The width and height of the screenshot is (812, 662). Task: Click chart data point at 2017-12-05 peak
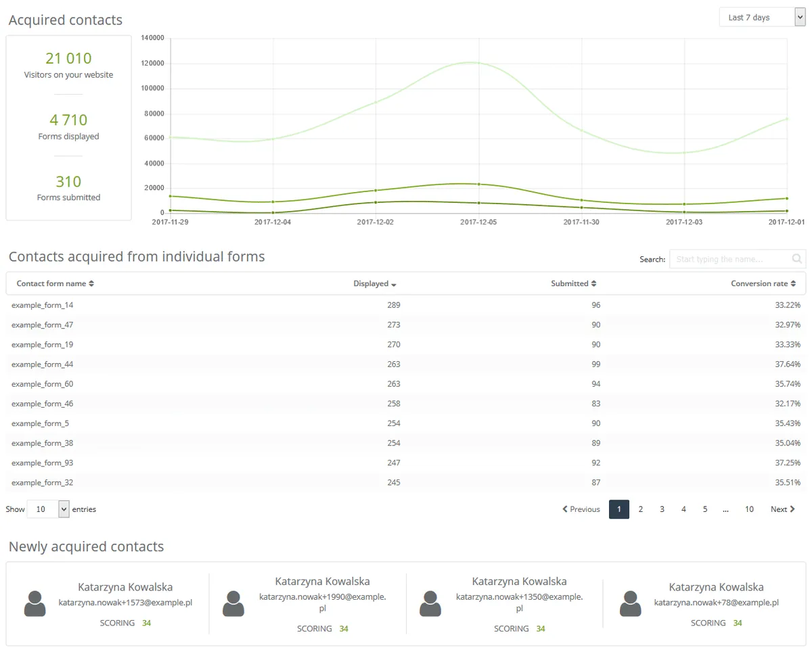click(478, 63)
